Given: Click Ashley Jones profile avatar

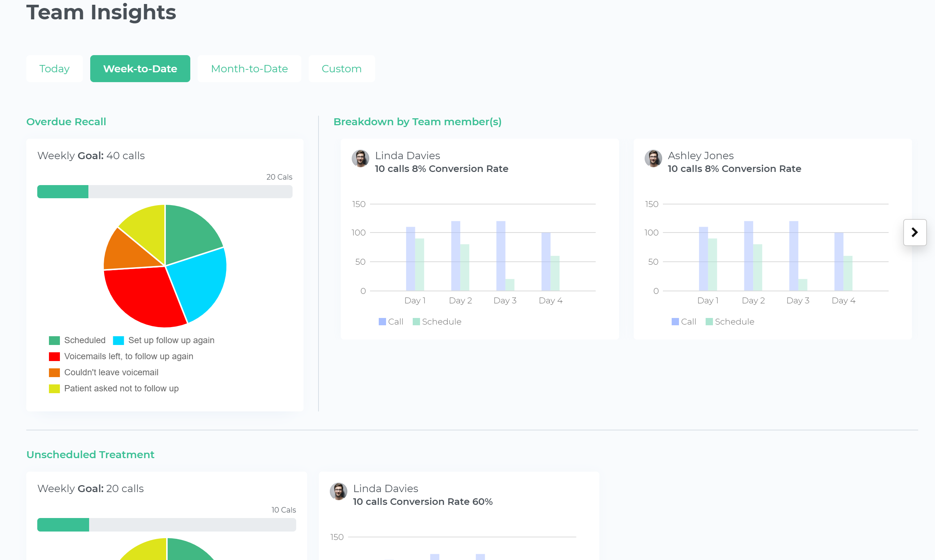Looking at the screenshot, I should pyautogui.click(x=653, y=158).
